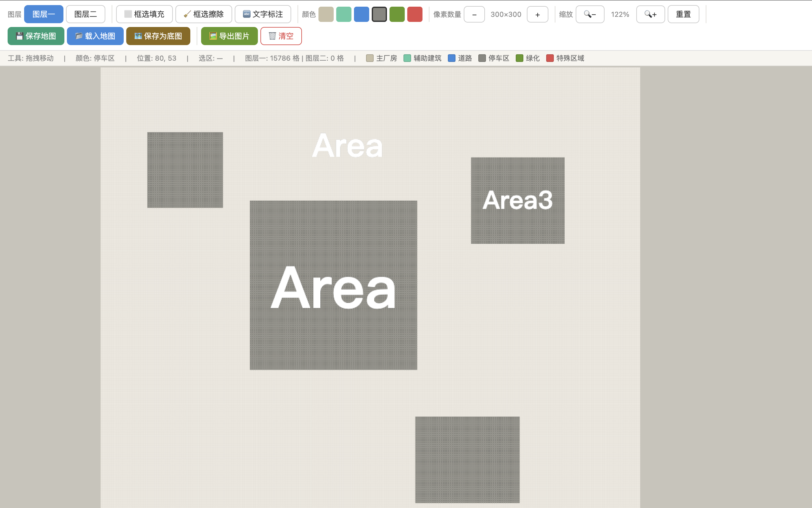
Task: Pick the gray 停车区 color swatch
Action: [379, 15]
